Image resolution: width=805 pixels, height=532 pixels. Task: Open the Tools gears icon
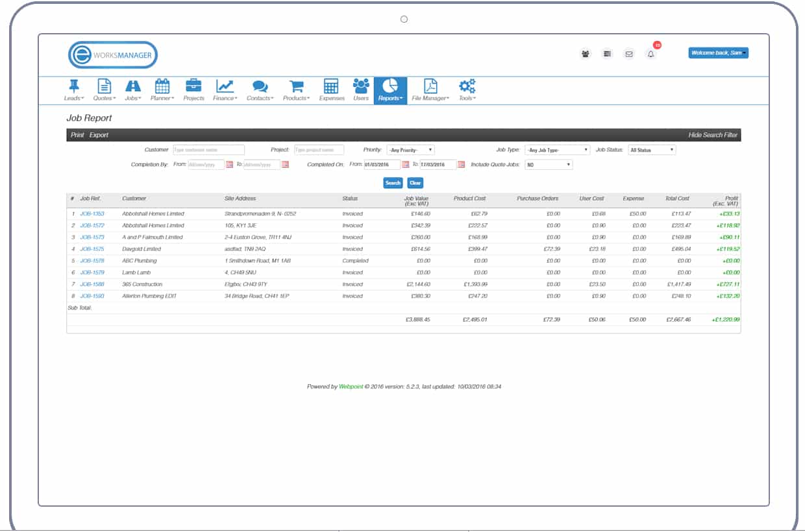click(467, 86)
